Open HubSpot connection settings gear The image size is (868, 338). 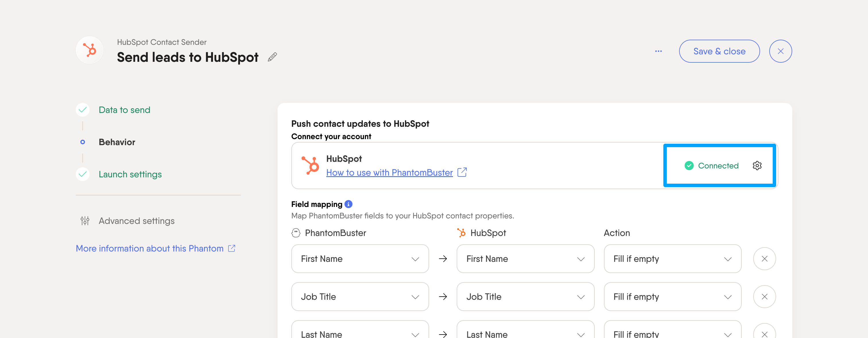(x=757, y=166)
